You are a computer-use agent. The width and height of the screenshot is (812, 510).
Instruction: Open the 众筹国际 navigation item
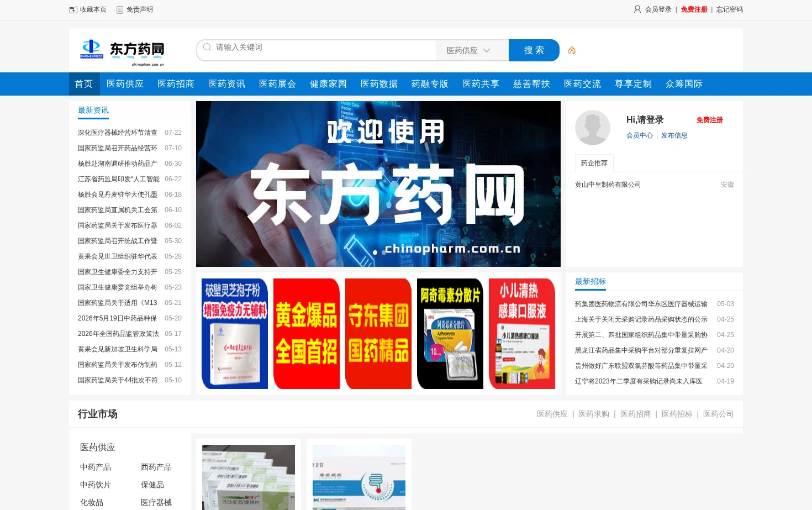click(x=684, y=84)
